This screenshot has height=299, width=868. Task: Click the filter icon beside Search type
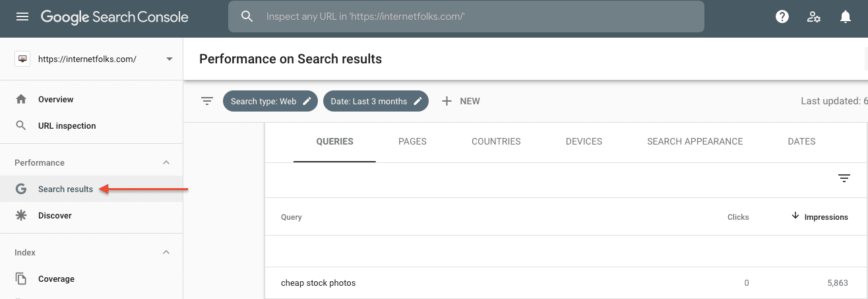click(207, 101)
